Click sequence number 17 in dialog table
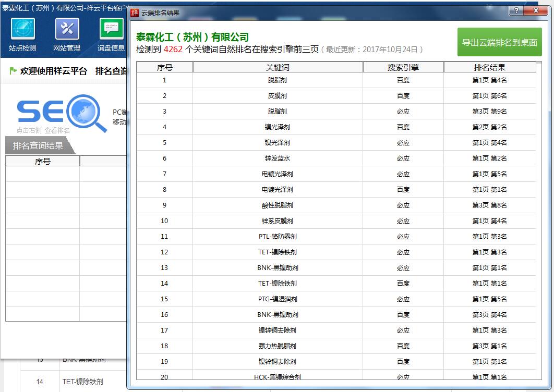The image size is (554, 392). click(164, 330)
